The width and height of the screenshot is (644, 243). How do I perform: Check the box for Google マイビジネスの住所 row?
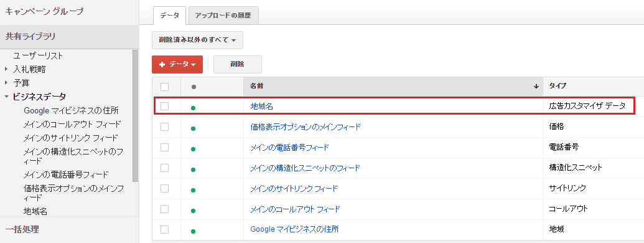coord(165,229)
